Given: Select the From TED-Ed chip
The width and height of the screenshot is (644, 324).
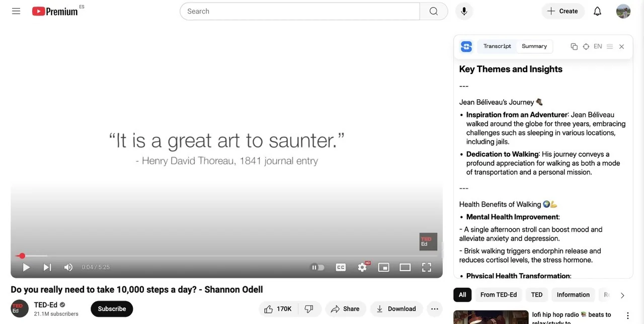Looking at the screenshot, I should point(499,295).
